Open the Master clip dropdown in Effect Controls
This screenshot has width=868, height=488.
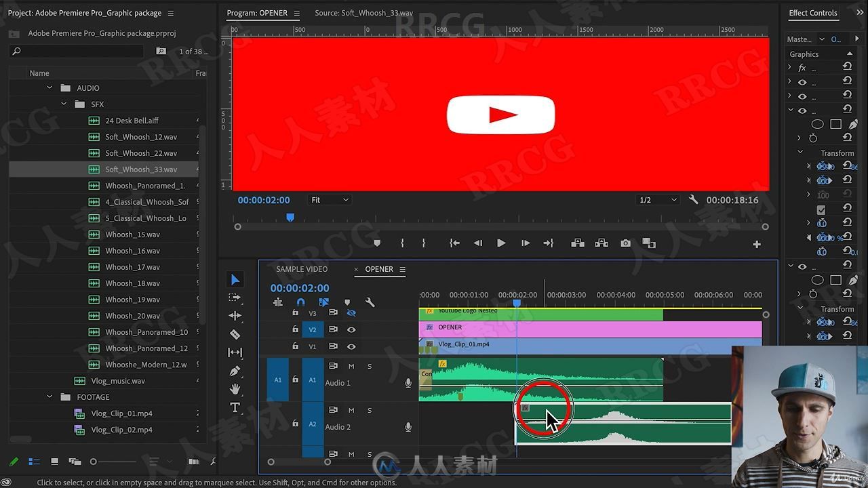(x=821, y=39)
